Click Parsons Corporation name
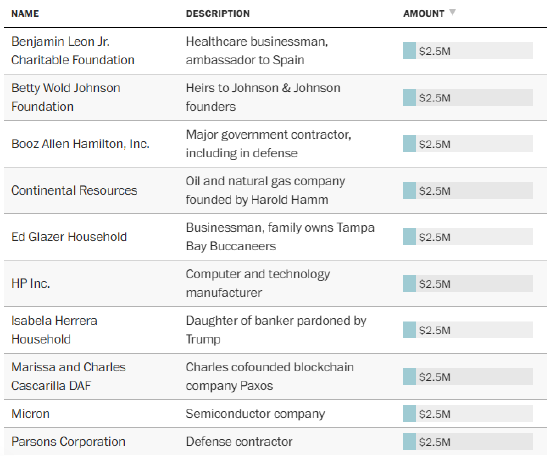This screenshot has width=550, height=456. click(x=68, y=442)
